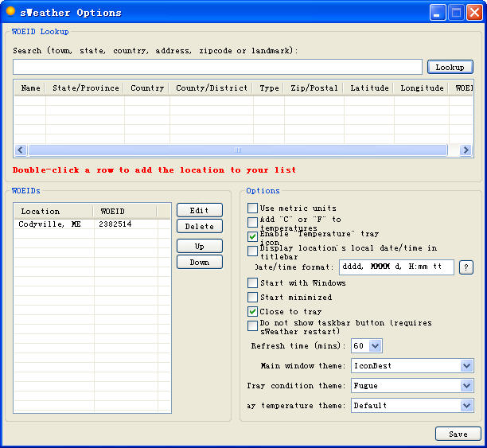
Task: Click the County/District column header
Action: 211,88
